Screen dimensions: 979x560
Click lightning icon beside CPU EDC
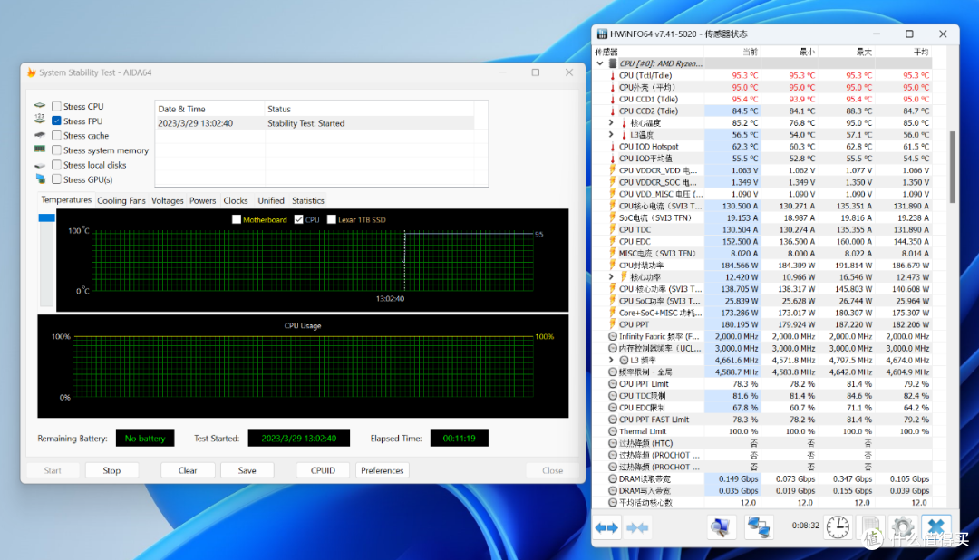613,242
